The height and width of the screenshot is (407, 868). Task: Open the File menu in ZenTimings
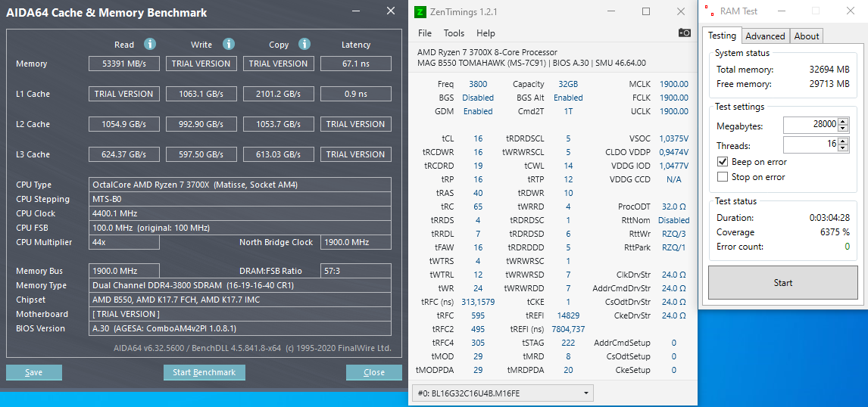click(425, 33)
